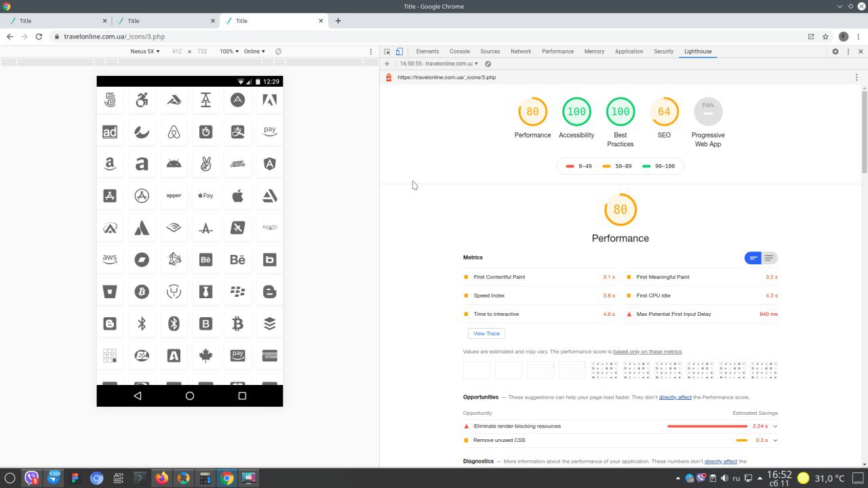Toggle the device toolbar icon

tap(399, 52)
